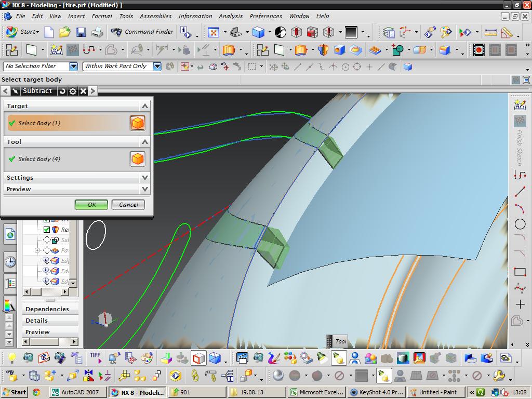Open the Help menu
The image size is (532, 399).
[322, 16]
